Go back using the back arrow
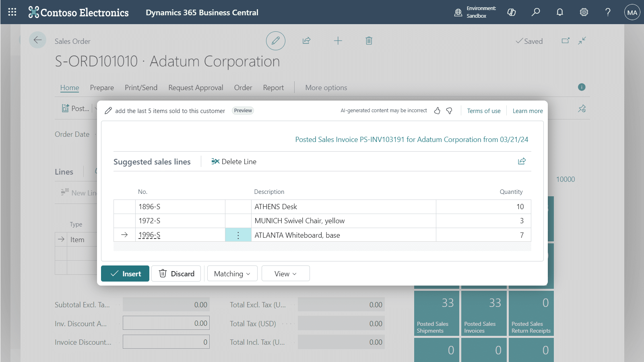This screenshot has width=644, height=362. point(38,40)
